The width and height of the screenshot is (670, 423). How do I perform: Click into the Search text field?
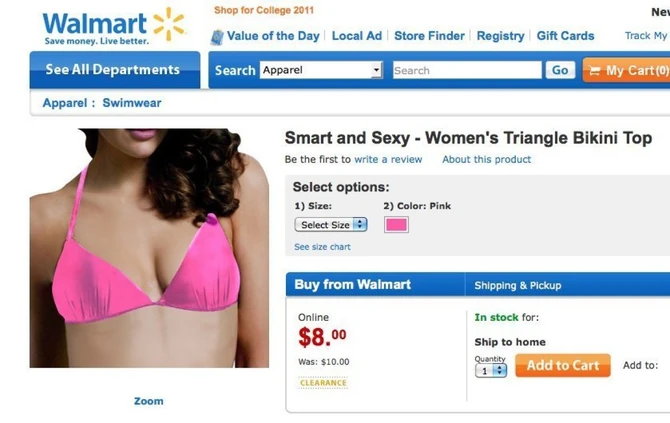(467, 70)
